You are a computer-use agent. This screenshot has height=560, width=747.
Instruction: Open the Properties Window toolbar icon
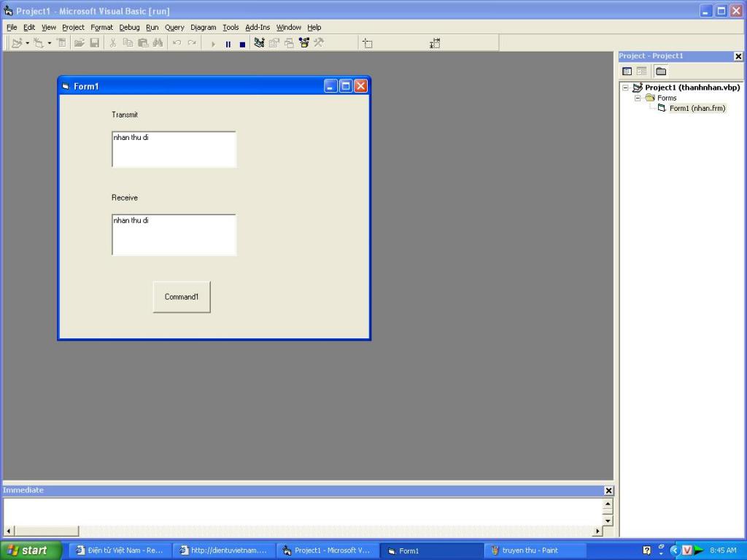tap(274, 43)
